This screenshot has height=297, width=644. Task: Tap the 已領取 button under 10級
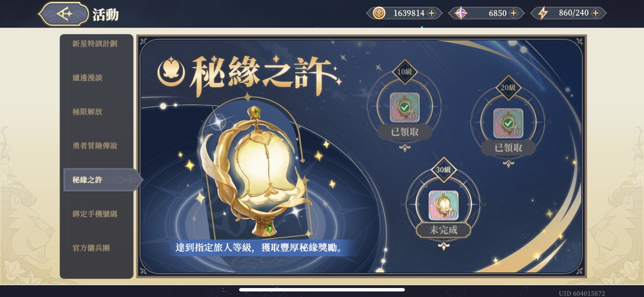click(x=404, y=133)
